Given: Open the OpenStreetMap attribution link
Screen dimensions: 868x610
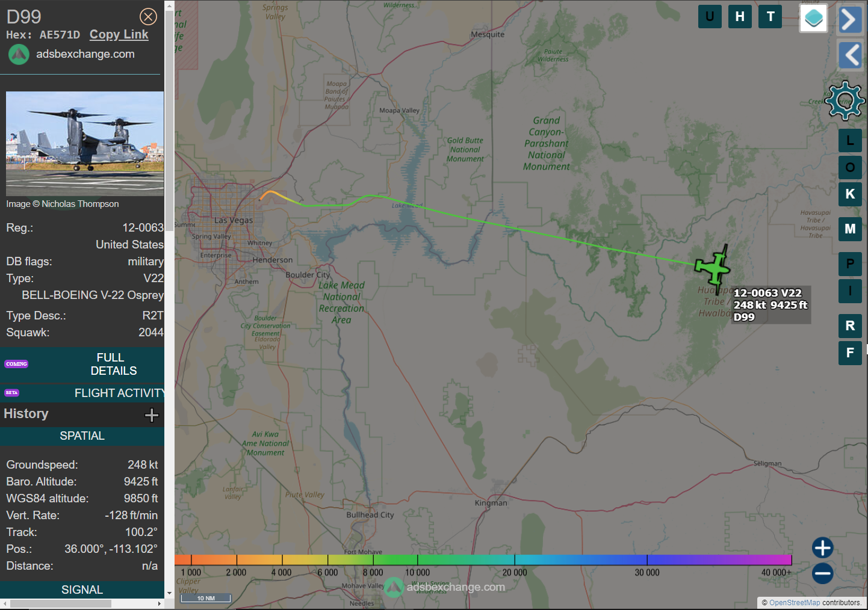Looking at the screenshot, I should coord(795,603).
